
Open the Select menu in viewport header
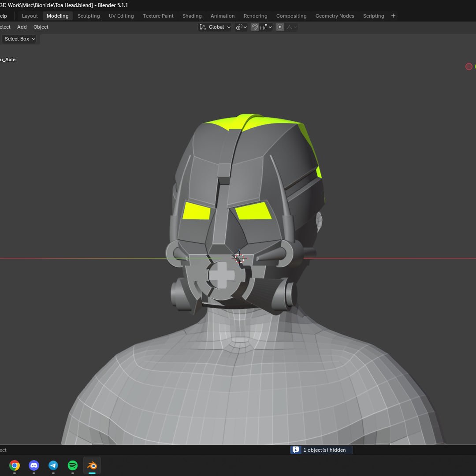tap(5, 27)
